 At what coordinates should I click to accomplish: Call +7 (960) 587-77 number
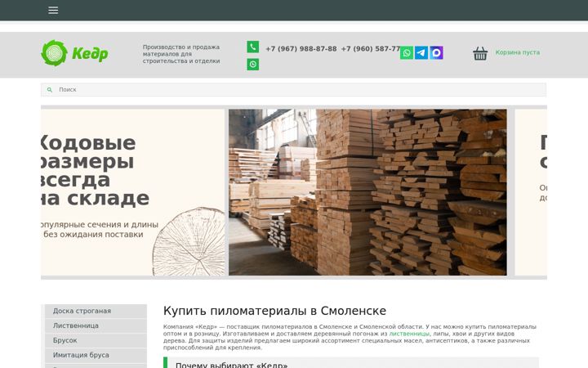click(371, 49)
